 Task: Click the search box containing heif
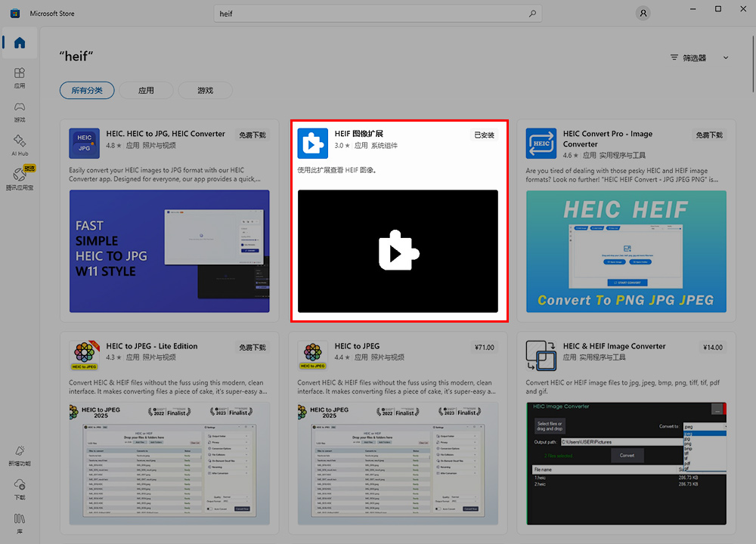pyautogui.click(x=378, y=14)
